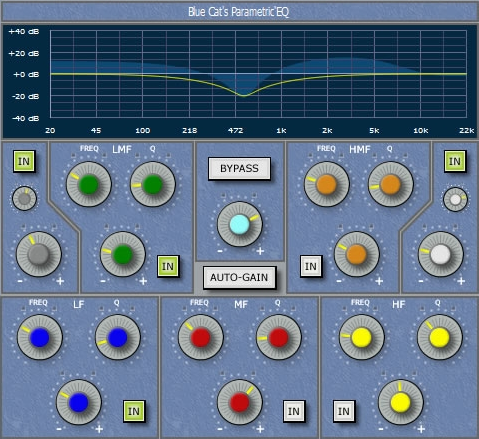This screenshot has width=479, height=439.
Task: Click the EQ curve dip in graph
Action: (244, 96)
